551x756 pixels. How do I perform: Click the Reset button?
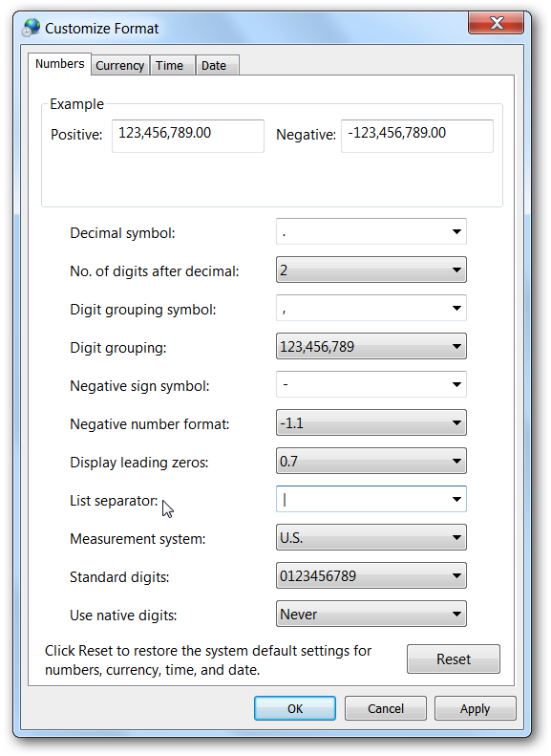coord(454,659)
